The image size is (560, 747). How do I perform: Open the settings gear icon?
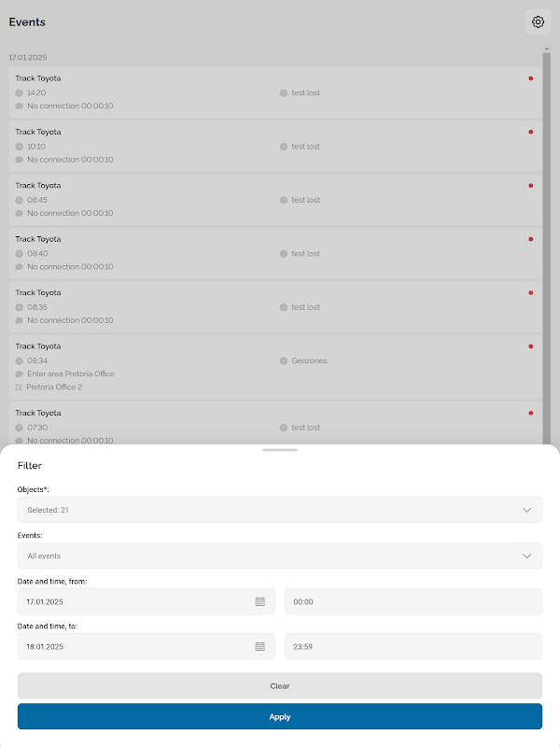tap(538, 21)
